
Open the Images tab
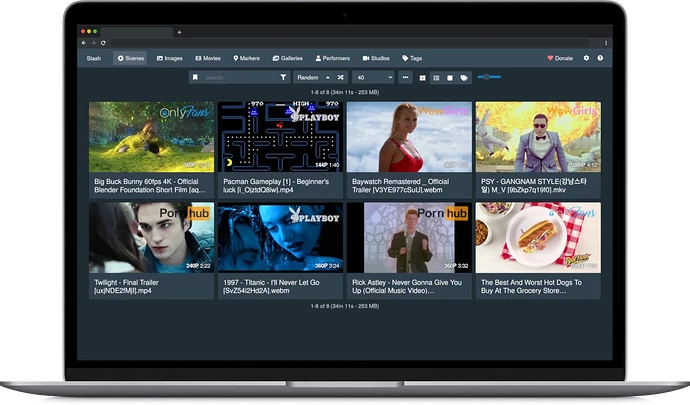pyautogui.click(x=169, y=58)
